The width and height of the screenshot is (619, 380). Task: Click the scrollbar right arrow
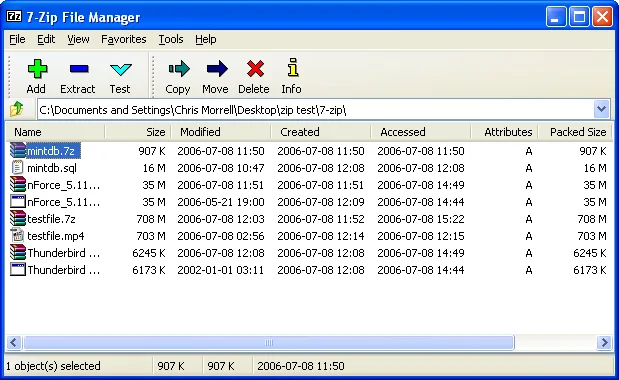pyautogui.click(x=604, y=342)
